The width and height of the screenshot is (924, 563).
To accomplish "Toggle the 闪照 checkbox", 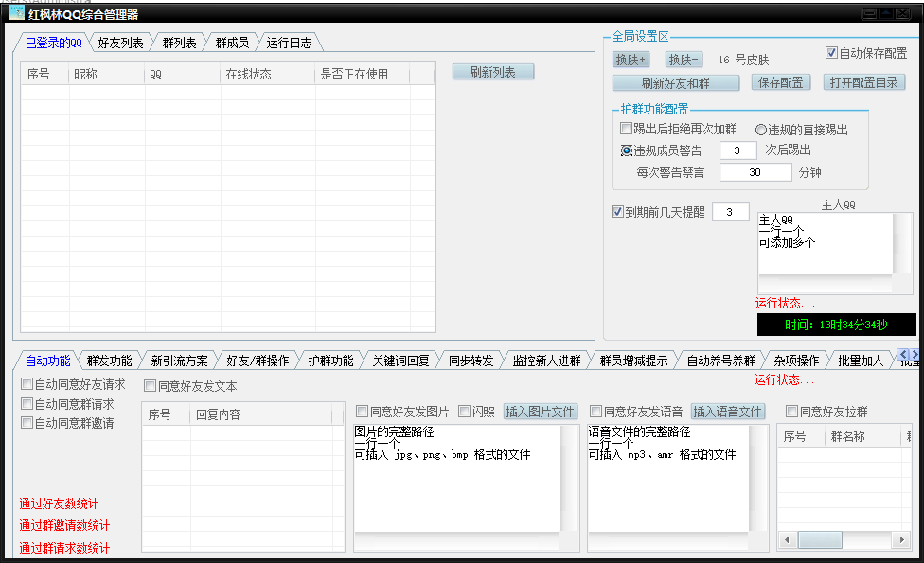I will tap(464, 411).
